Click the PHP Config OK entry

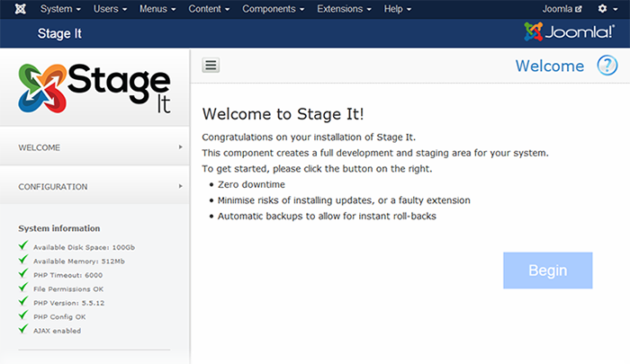[59, 317]
